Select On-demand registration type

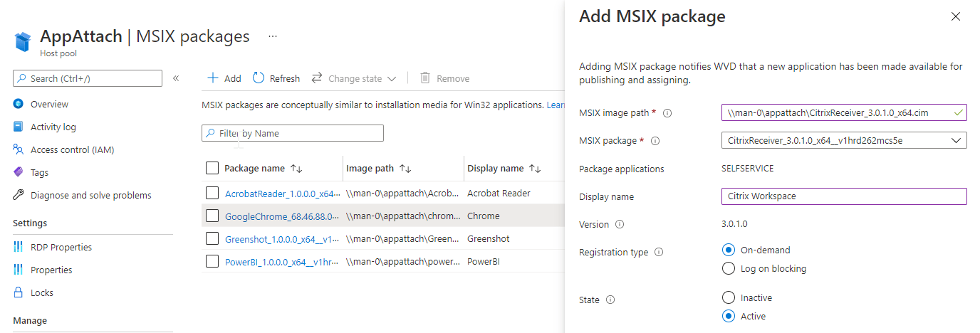click(729, 250)
